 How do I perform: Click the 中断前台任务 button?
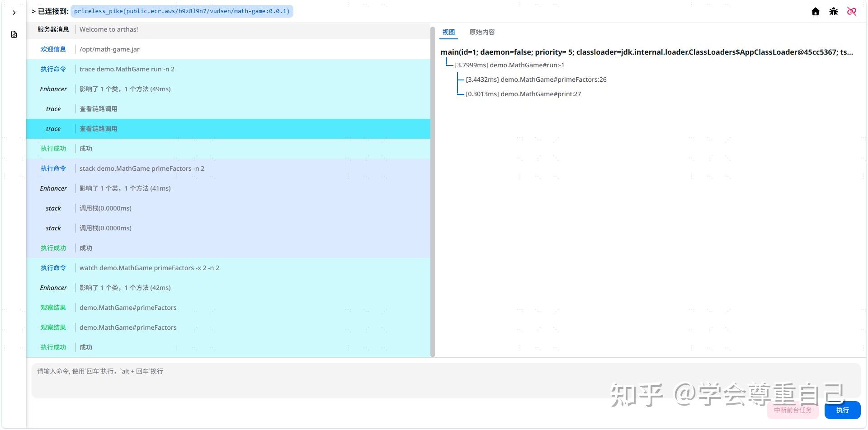point(793,410)
